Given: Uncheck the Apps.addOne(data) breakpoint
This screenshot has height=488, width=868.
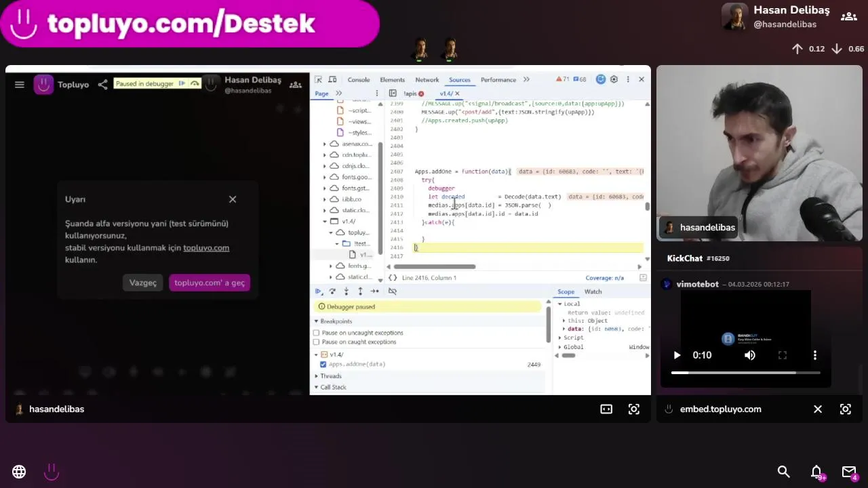Looking at the screenshot, I should click(323, 365).
